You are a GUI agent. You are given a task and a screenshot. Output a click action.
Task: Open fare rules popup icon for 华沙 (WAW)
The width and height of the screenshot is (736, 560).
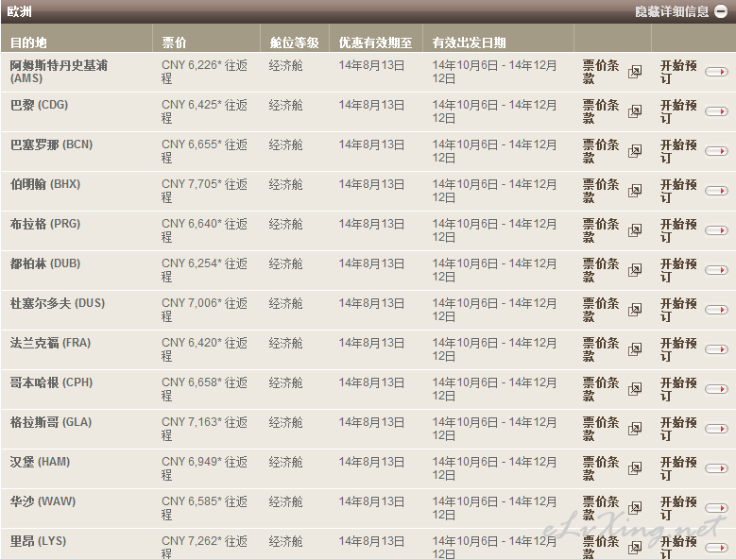pos(635,508)
